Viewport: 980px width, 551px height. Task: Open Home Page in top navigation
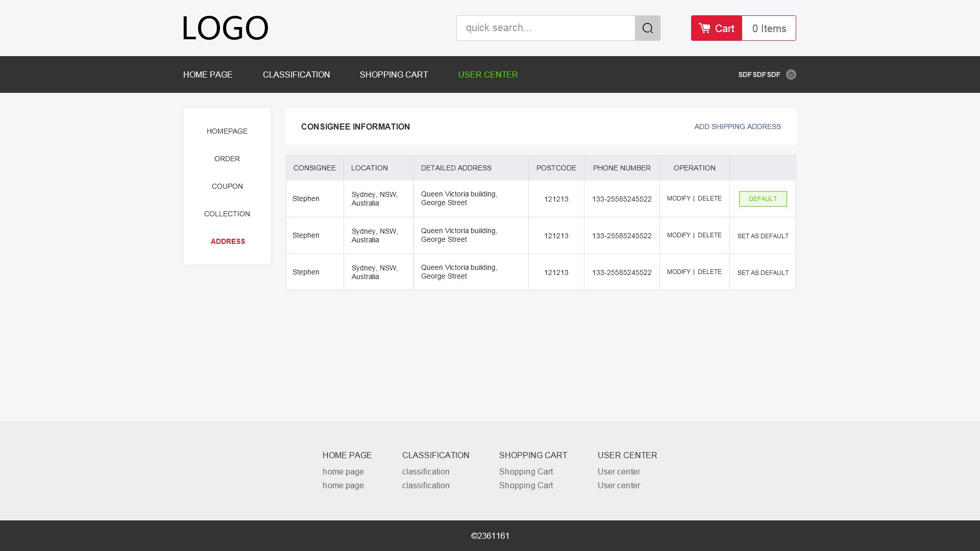[208, 74]
